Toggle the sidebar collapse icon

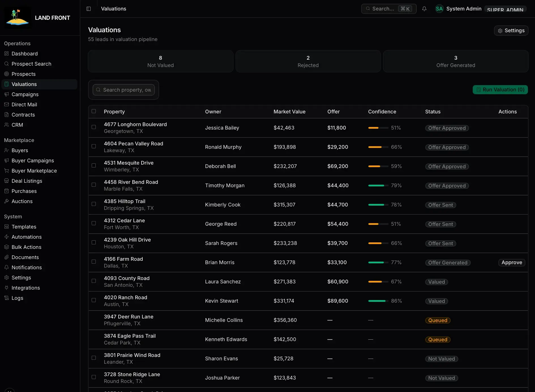click(89, 9)
